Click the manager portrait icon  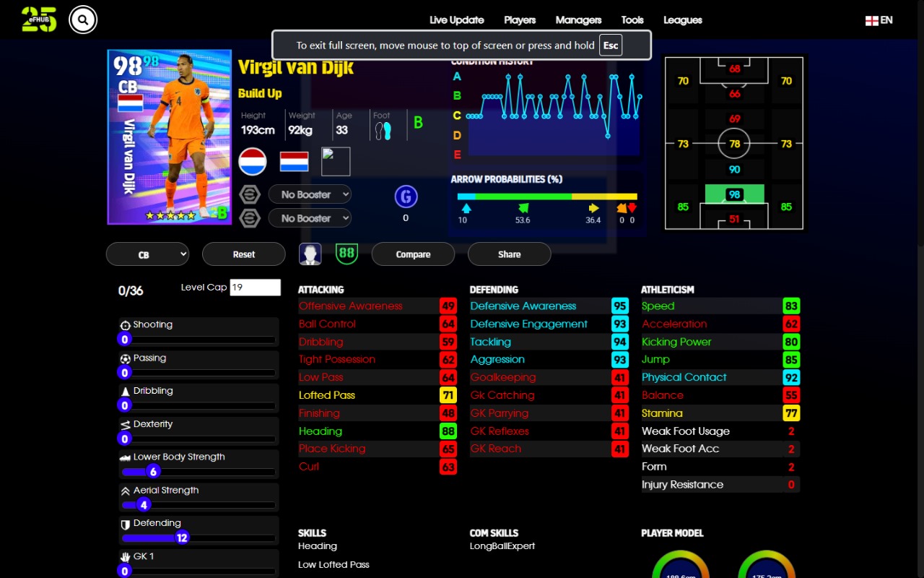[310, 254]
